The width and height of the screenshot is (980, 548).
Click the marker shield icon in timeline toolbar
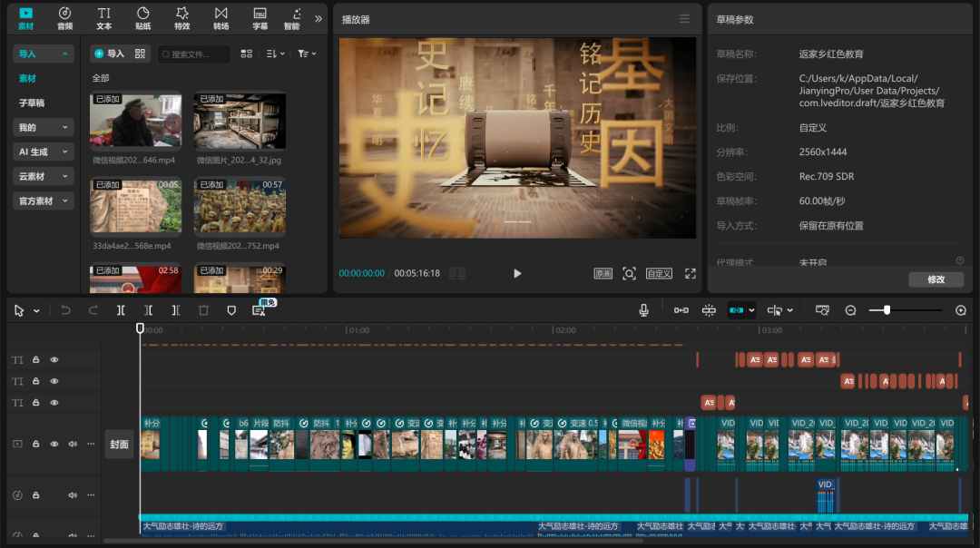[231, 310]
